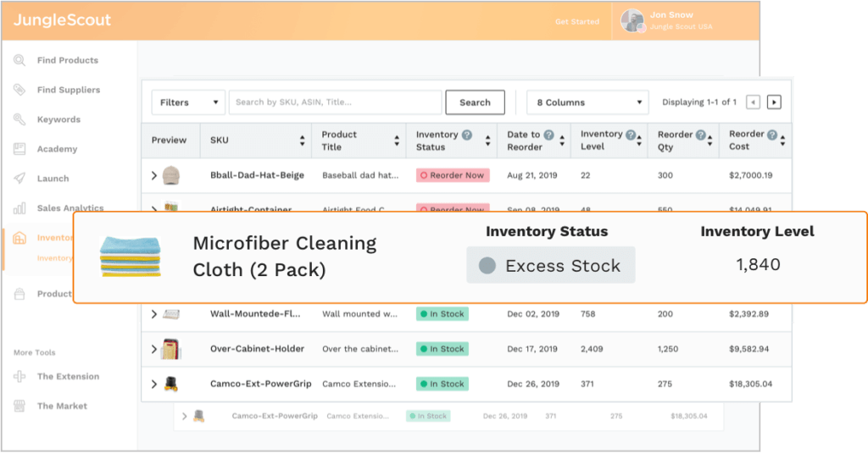868x453 pixels.
Task: Click Excess Stock status badge
Action: [x=551, y=265]
